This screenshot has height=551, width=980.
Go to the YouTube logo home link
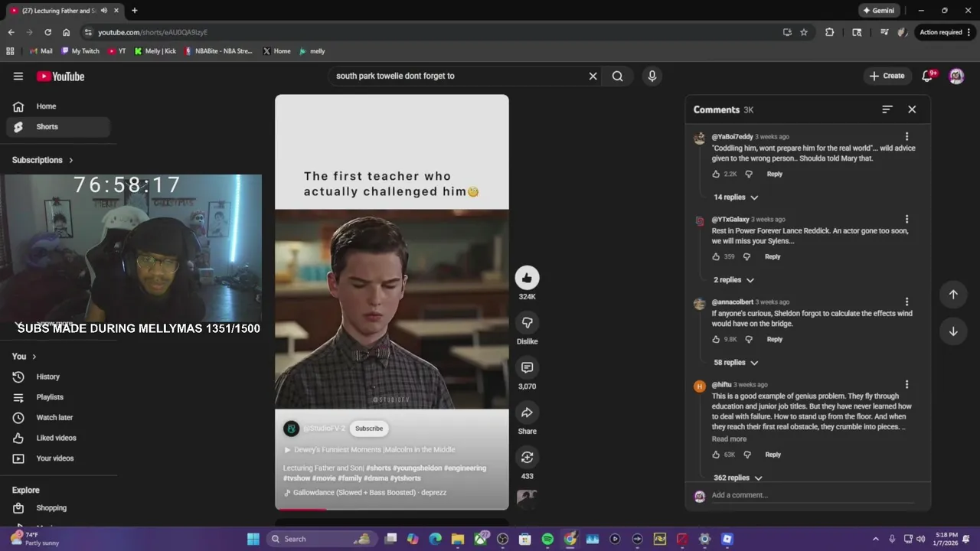60,76
